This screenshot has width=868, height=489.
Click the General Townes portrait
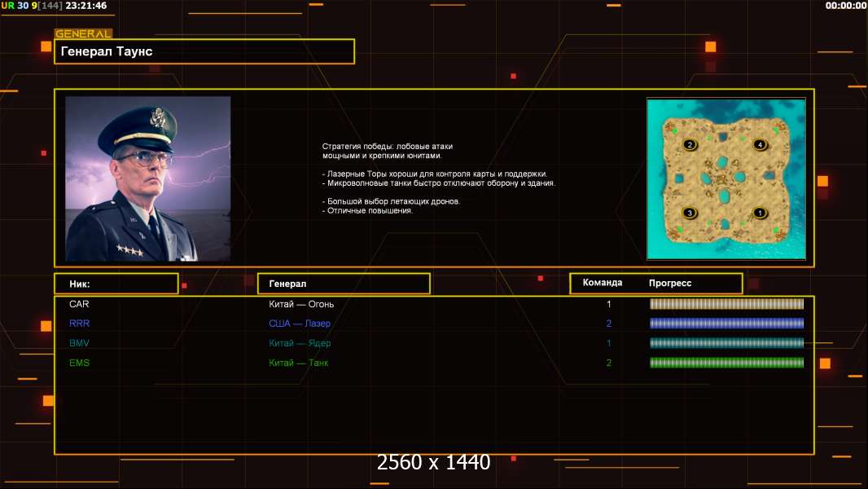(x=148, y=178)
